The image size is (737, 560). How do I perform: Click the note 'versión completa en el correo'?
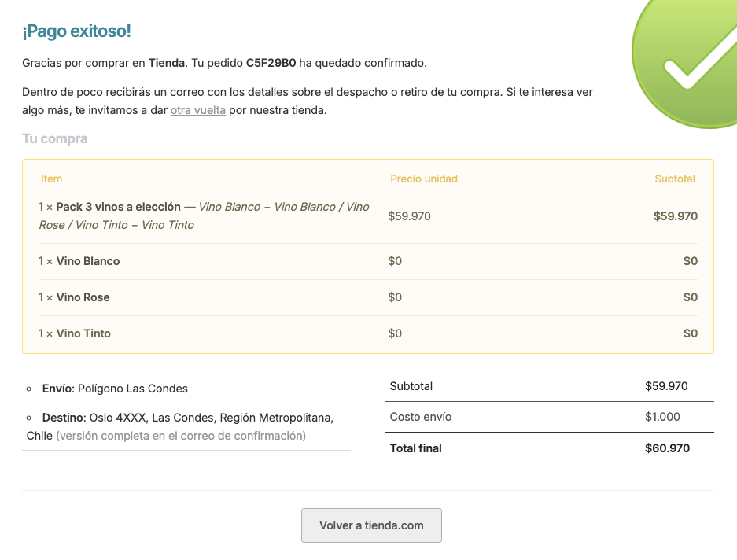181,436
